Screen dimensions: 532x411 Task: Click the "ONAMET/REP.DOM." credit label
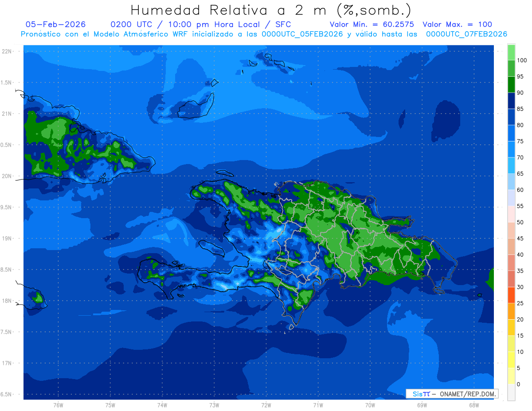coord(468,394)
